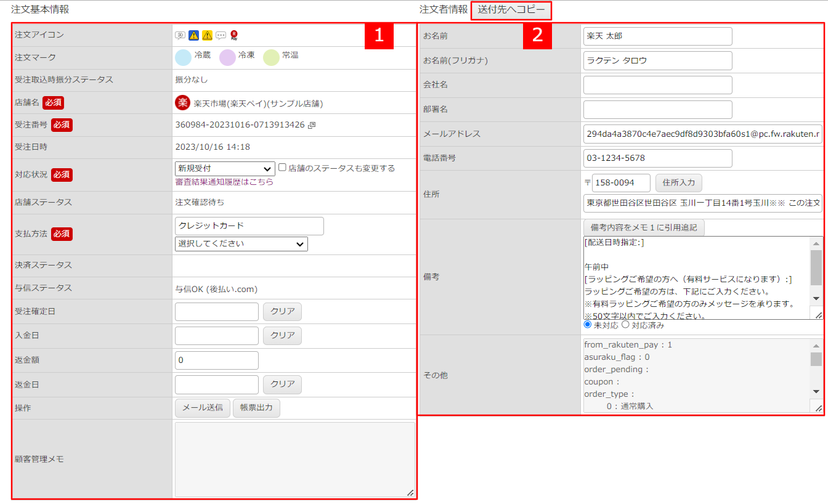Click the 顧客管理メモ resize handle
828x504 pixels.
coord(410,493)
